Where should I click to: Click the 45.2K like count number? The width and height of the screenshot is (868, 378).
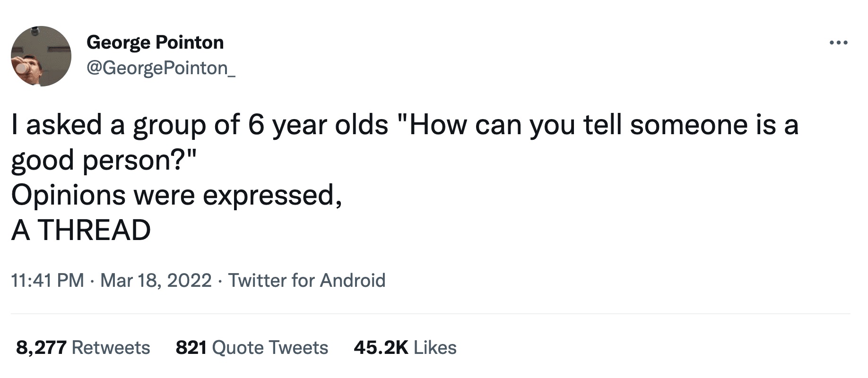381,348
